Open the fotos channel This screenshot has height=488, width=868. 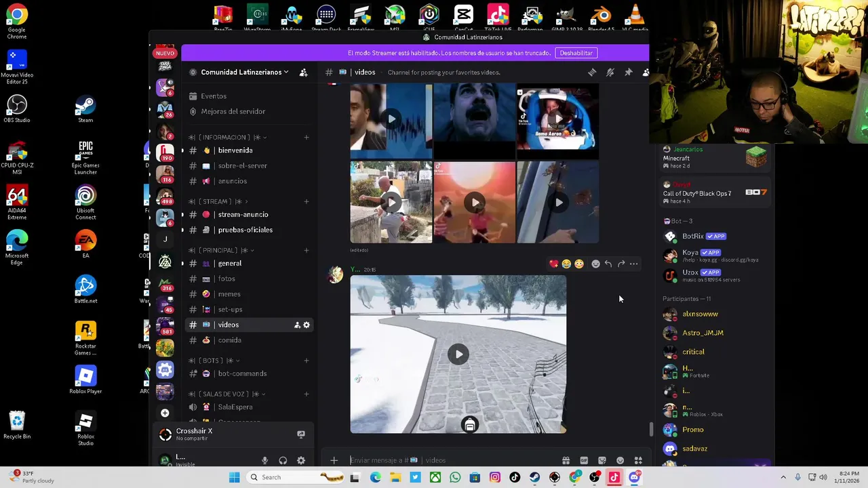point(249,279)
